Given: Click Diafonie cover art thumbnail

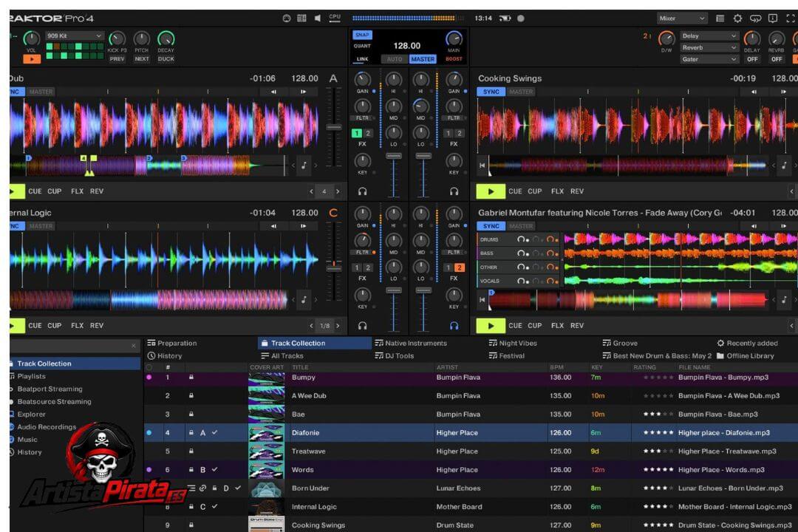Looking at the screenshot, I should coord(266,433).
